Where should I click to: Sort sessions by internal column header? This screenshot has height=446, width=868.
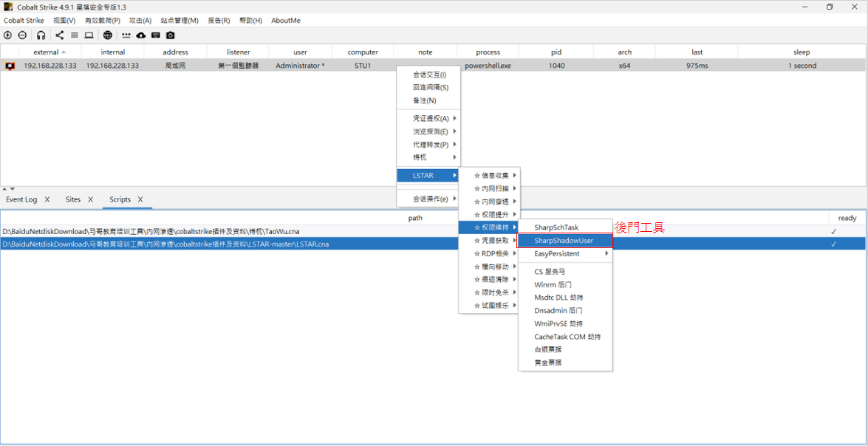click(x=113, y=52)
